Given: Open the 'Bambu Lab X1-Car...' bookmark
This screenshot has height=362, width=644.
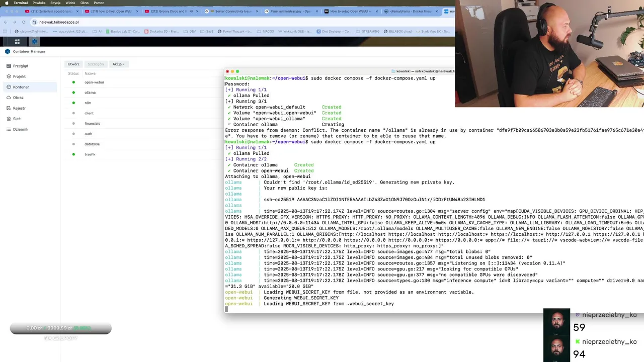Looking at the screenshot, I should click(x=123, y=31).
